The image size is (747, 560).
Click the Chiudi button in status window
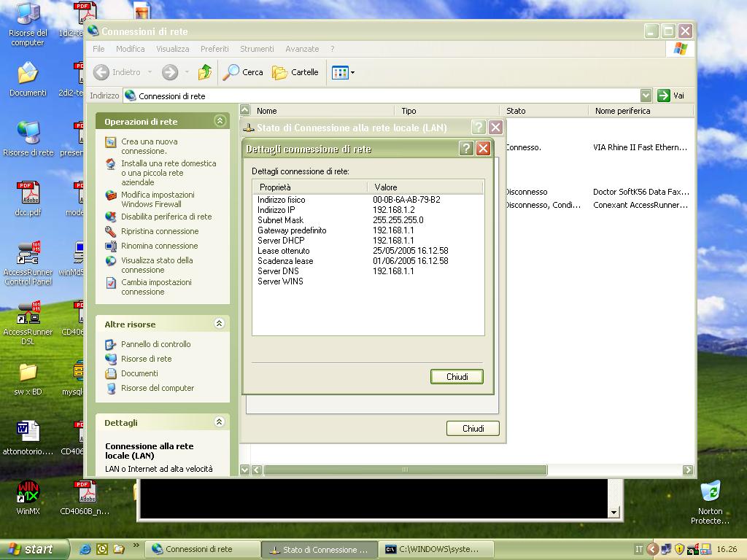point(473,429)
